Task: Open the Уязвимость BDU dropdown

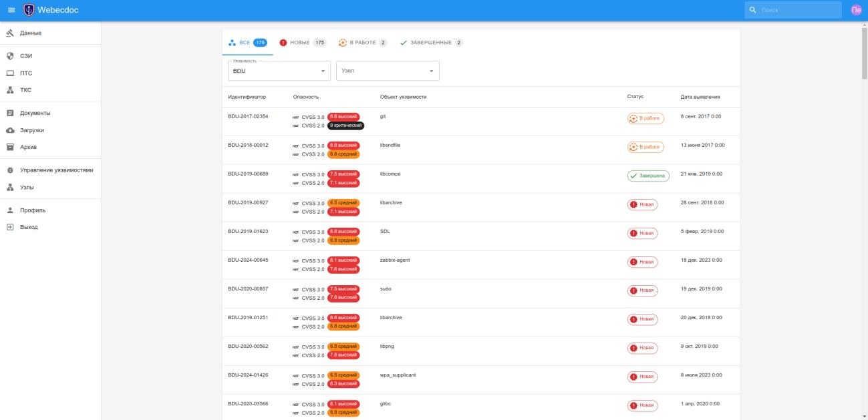Action: tap(279, 71)
